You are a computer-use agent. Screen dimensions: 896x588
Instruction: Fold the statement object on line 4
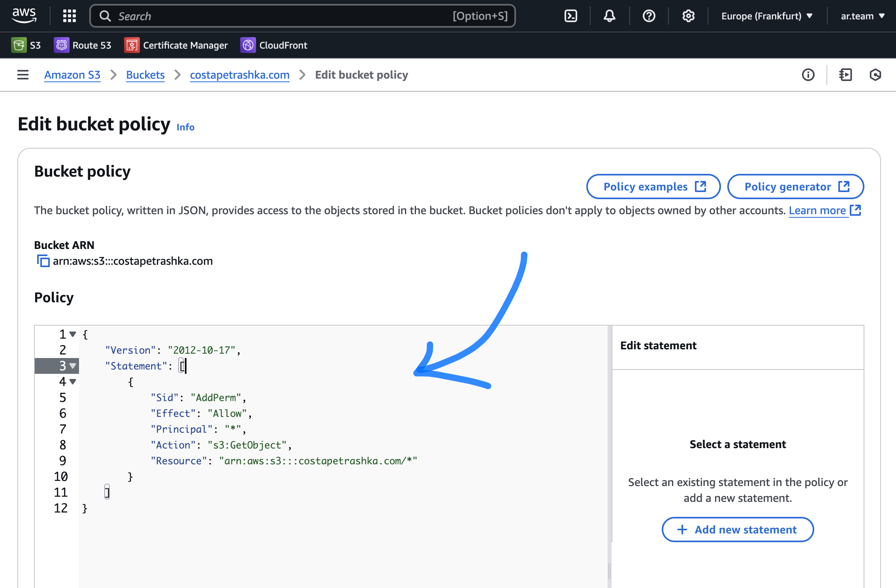point(73,382)
